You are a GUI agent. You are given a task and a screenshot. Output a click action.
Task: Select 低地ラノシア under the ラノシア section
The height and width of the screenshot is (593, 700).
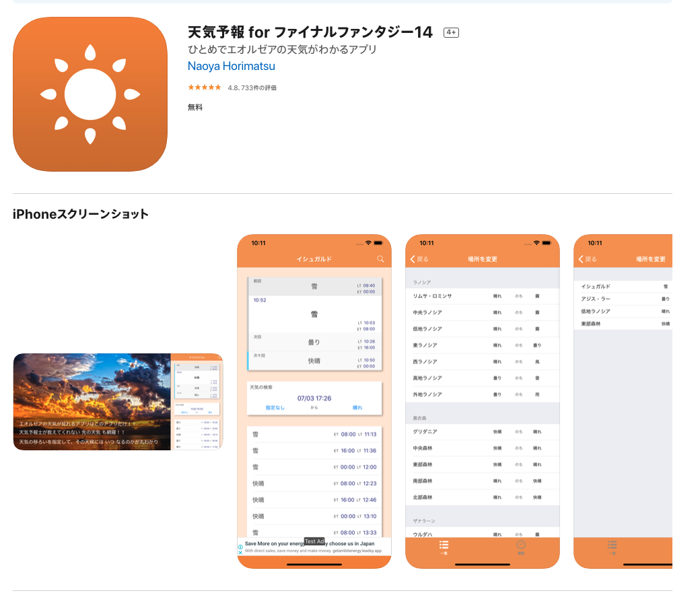click(482, 328)
